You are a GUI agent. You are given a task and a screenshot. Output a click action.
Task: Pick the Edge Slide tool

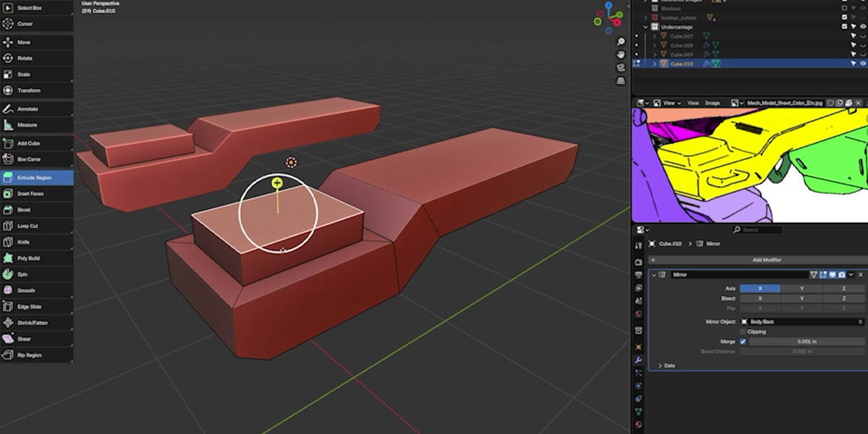click(36, 307)
